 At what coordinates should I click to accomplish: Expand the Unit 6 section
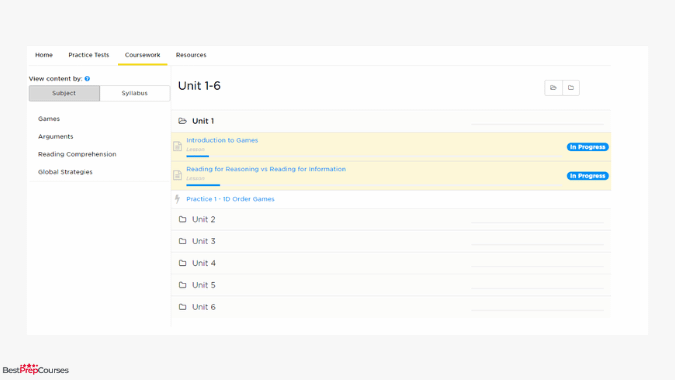(391, 307)
